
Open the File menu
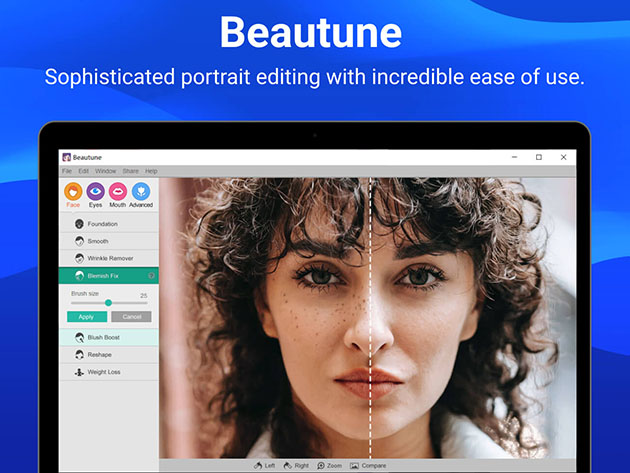tap(67, 171)
